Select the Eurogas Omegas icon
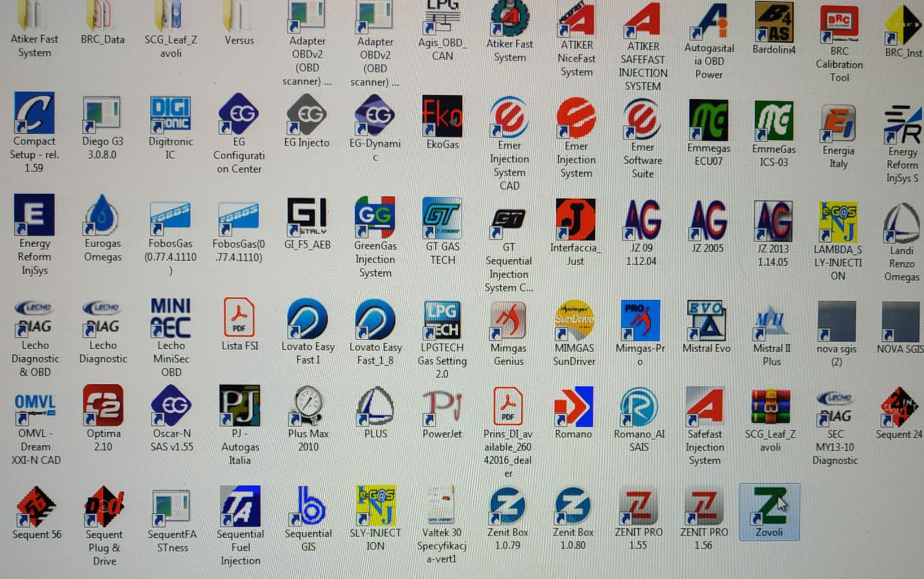Viewport: 924px width, 579px height. (102, 229)
